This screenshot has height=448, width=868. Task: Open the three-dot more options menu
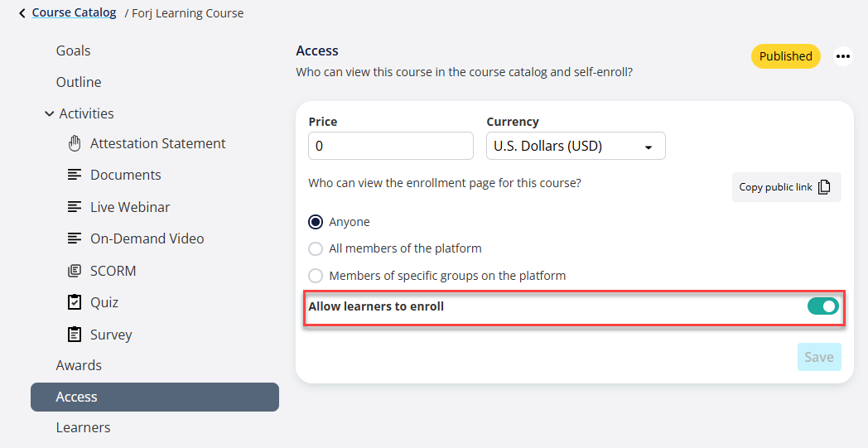click(x=842, y=56)
